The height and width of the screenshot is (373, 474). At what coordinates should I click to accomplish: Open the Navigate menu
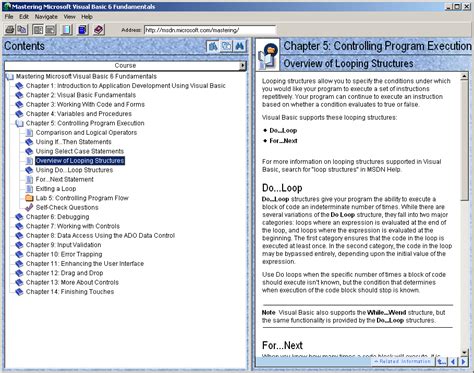[x=46, y=17]
